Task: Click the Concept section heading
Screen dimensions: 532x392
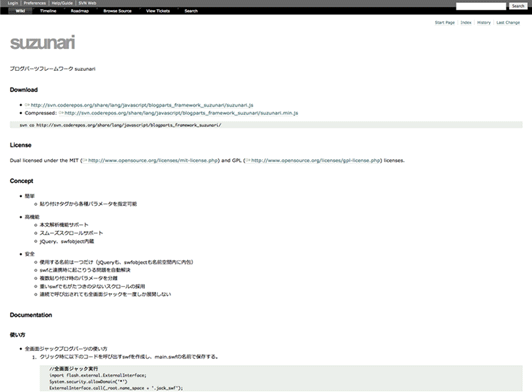Action: 21,181
